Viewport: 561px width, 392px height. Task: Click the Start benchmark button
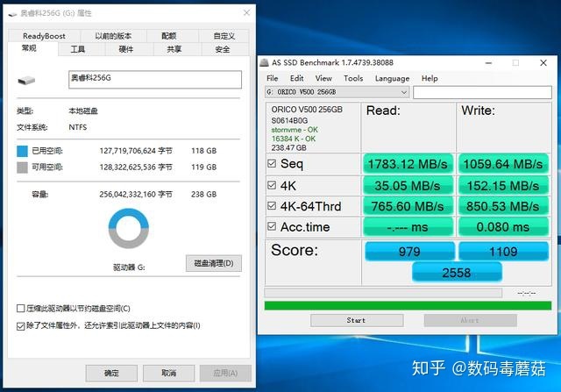tap(357, 320)
